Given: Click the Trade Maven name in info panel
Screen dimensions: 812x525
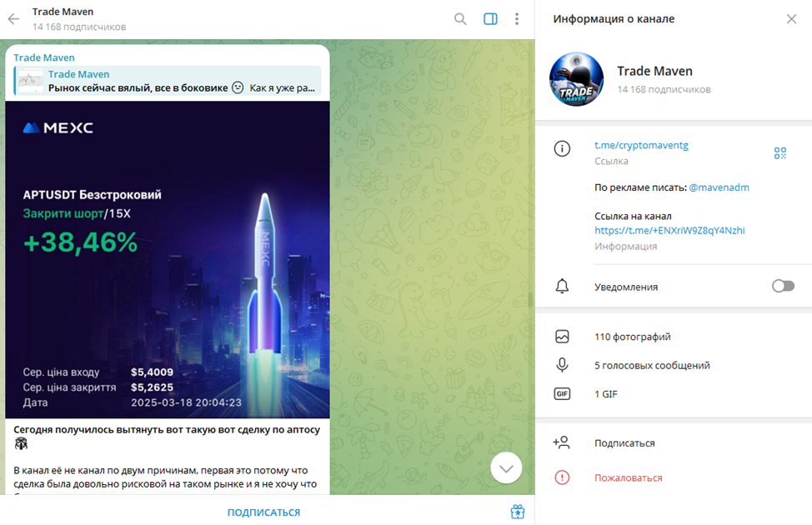Looking at the screenshot, I should 654,71.
